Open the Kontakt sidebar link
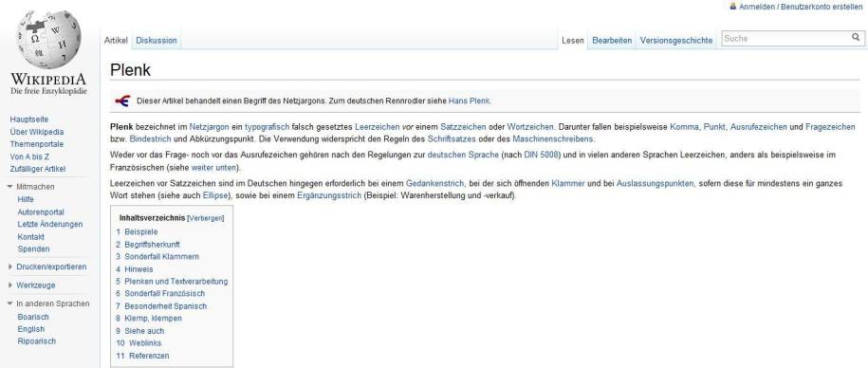868x368 pixels. click(31, 237)
